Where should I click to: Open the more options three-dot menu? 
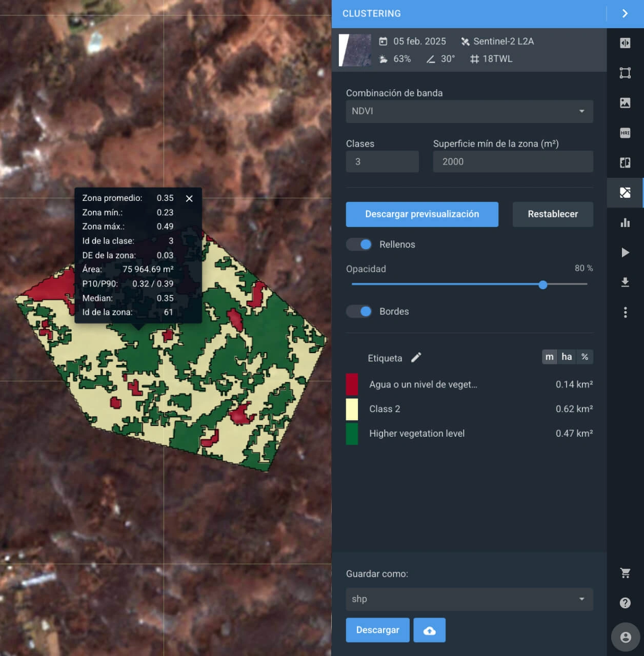[x=625, y=312]
